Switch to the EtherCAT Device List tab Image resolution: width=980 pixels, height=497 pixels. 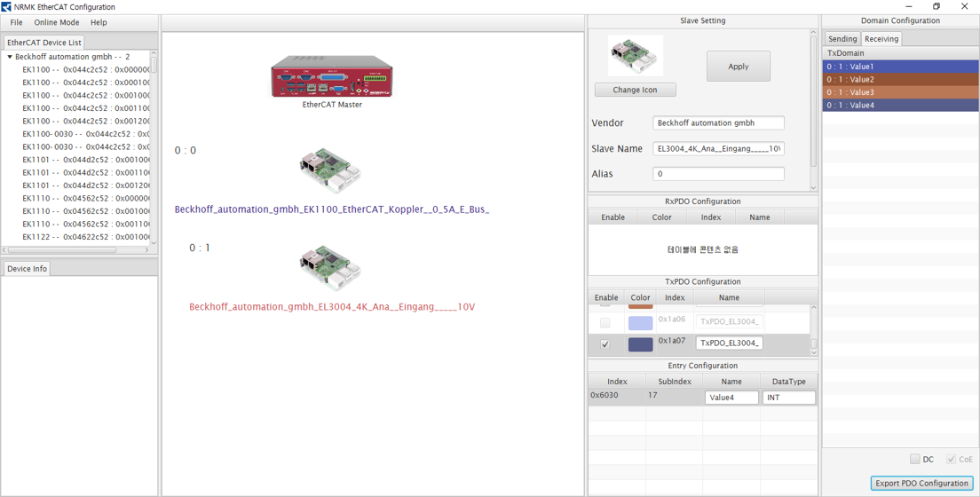(43, 43)
